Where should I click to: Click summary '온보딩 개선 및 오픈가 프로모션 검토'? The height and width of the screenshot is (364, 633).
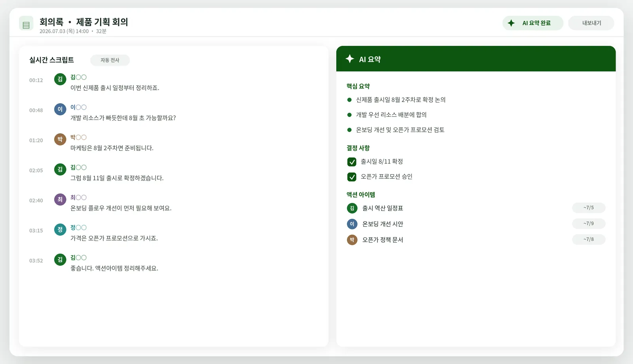[400, 130]
